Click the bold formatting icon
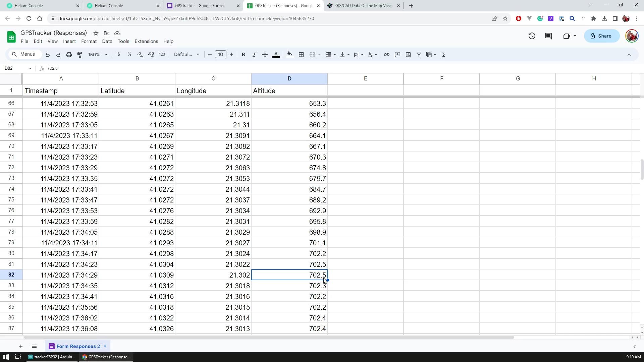 245,54
